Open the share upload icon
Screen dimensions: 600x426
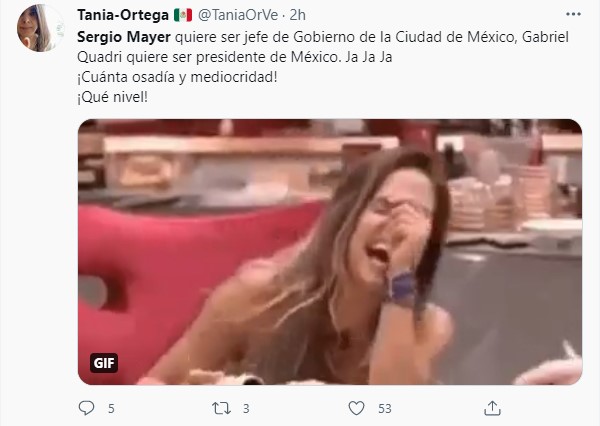tap(492, 408)
